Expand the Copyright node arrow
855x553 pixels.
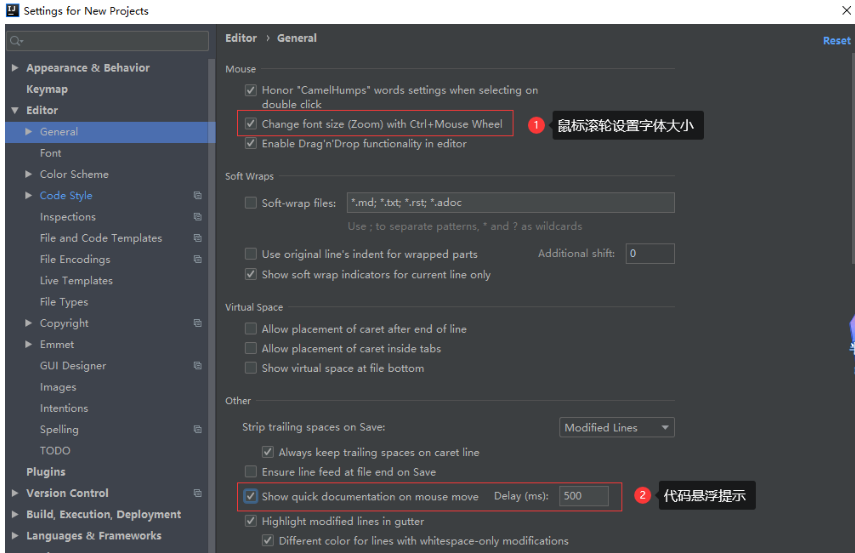coord(28,323)
